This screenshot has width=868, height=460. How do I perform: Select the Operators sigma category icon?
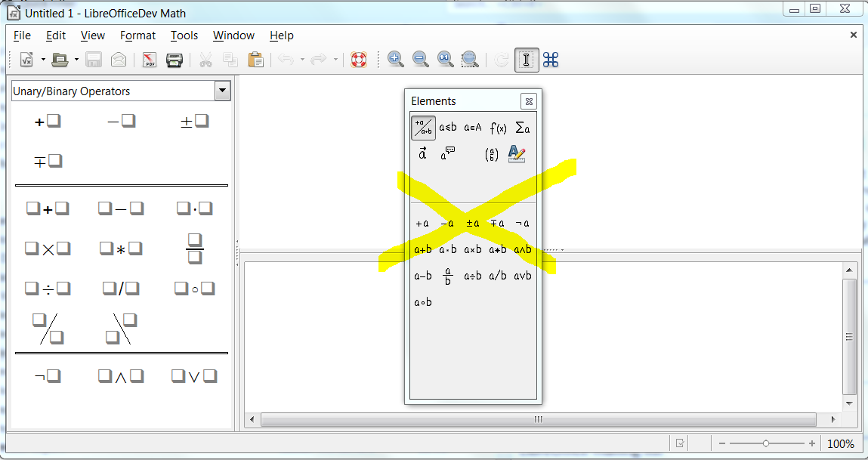click(x=522, y=128)
